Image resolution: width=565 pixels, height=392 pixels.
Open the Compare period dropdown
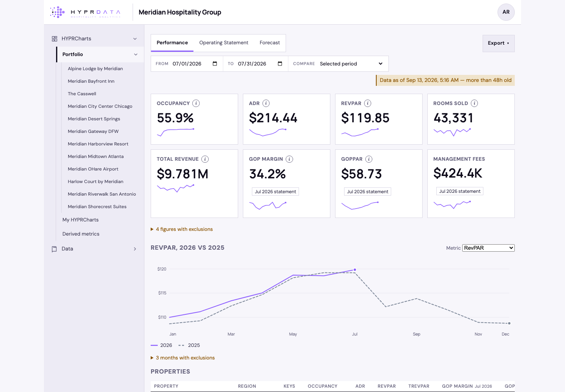(351, 64)
